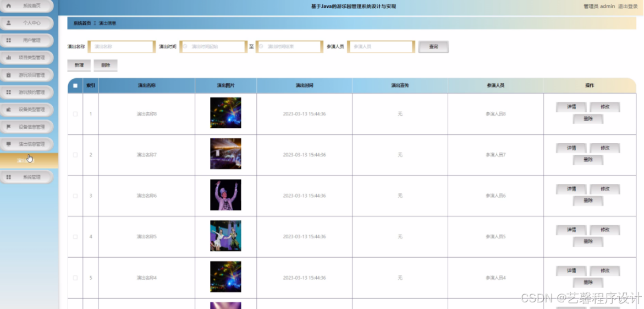
Task: Click 退出登录 in top right
Action: click(x=628, y=6)
